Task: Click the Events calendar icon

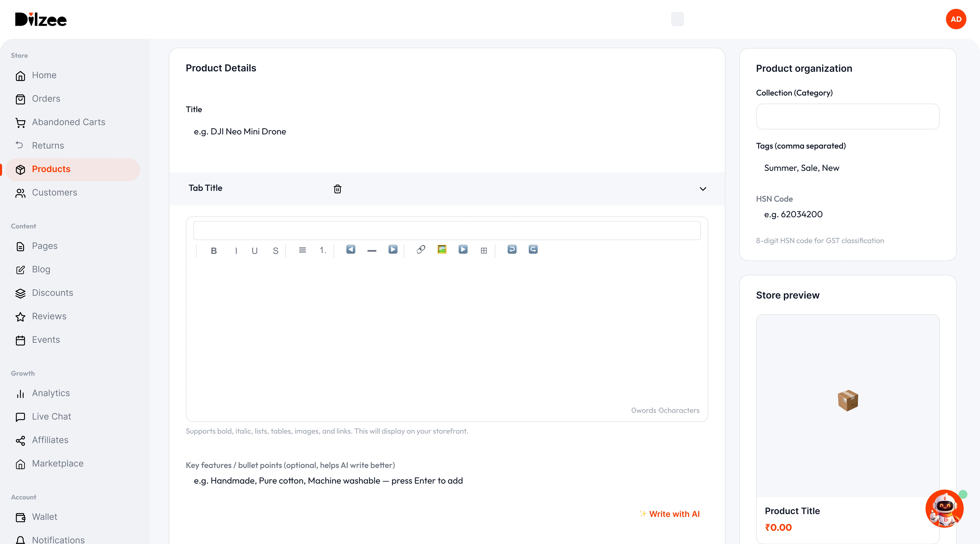Action: [x=21, y=341]
